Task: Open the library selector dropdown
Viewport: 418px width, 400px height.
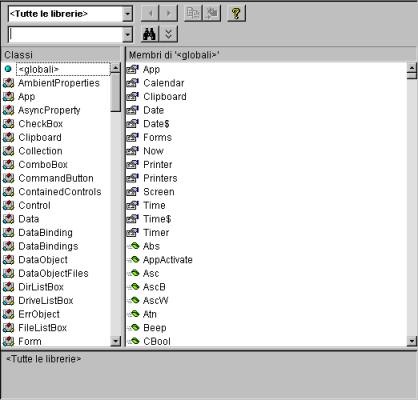Action: (127, 14)
